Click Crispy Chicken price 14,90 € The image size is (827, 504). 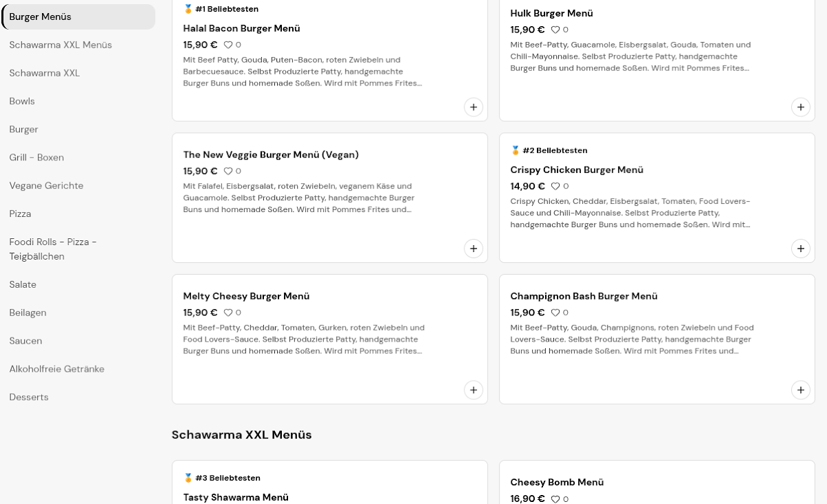pyautogui.click(x=527, y=187)
